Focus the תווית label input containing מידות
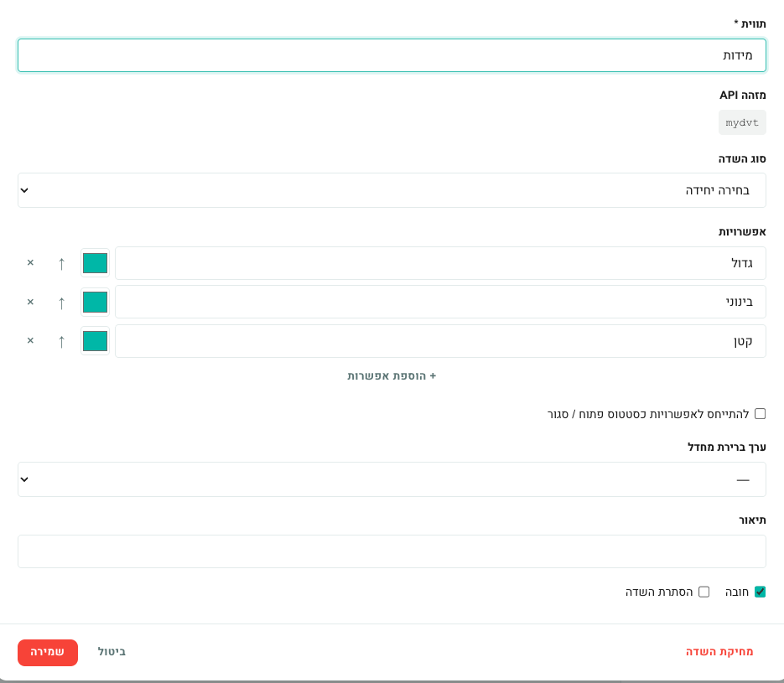The image size is (784, 683). (392, 55)
